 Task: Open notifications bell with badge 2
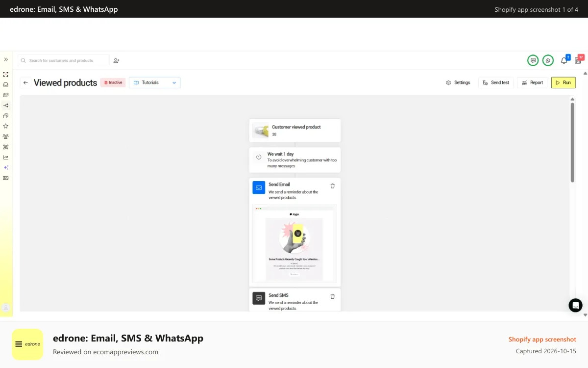pyautogui.click(x=564, y=60)
